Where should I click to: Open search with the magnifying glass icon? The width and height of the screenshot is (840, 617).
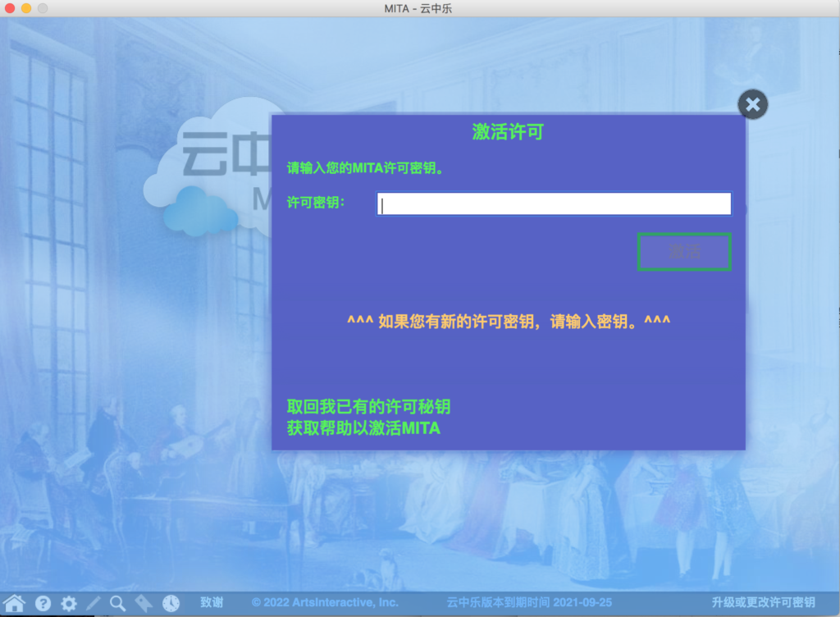click(x=118, y=603)
